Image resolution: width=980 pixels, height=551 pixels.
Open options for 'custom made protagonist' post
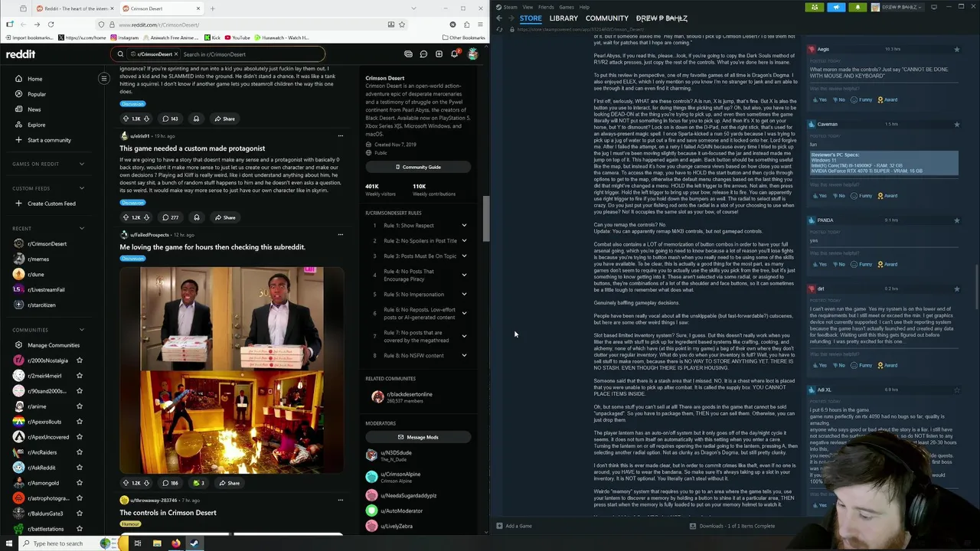340,136
